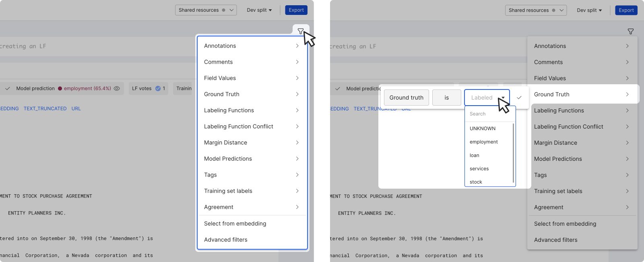Open Labeling Functions submenu in left menu
Screen dimensions: 644x262
(x=252, y=110)
